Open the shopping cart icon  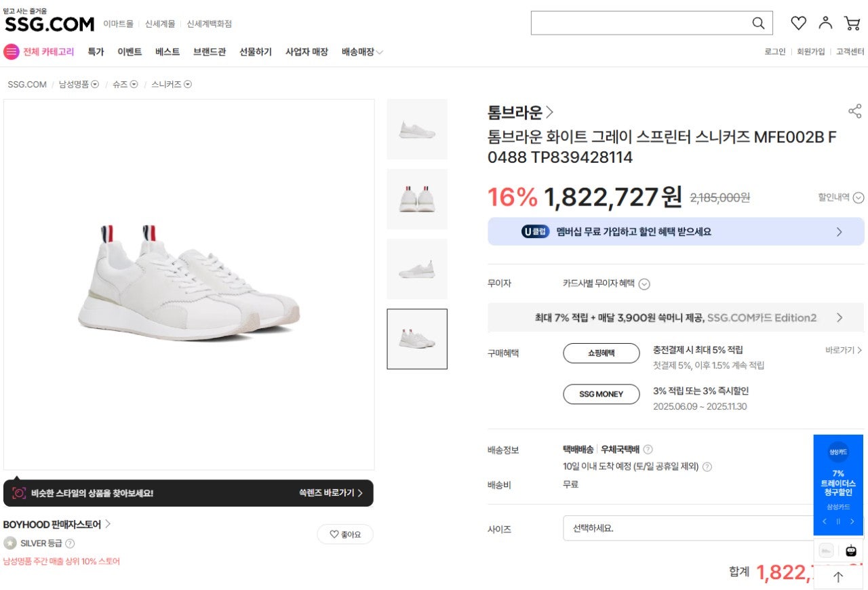[x=852, y=23]
